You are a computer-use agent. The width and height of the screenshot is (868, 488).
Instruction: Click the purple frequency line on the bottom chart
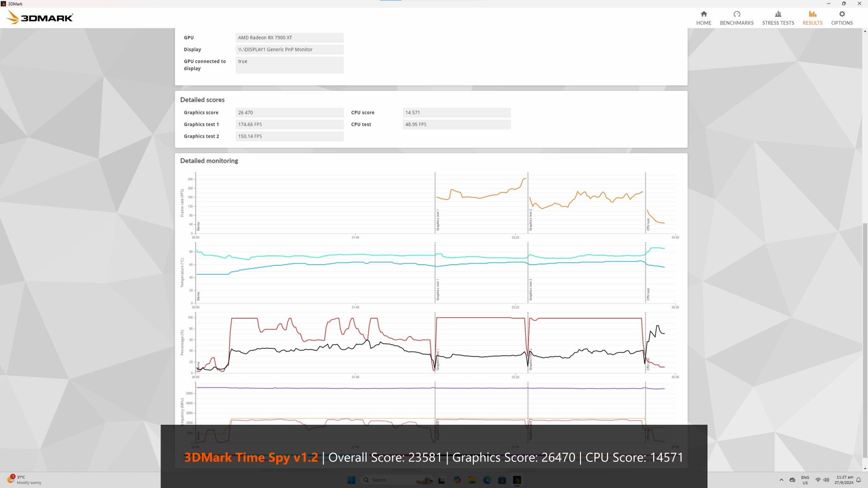429,388
